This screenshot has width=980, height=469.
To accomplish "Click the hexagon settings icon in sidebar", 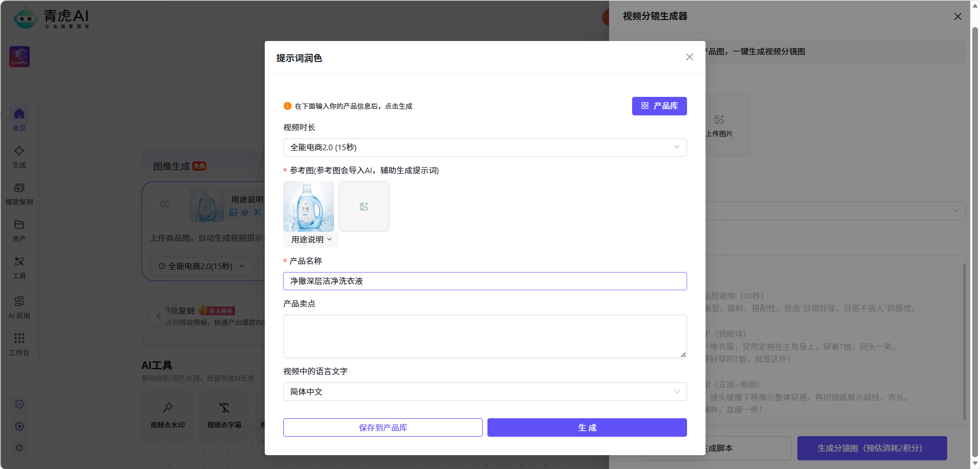I will pos(19,448).
